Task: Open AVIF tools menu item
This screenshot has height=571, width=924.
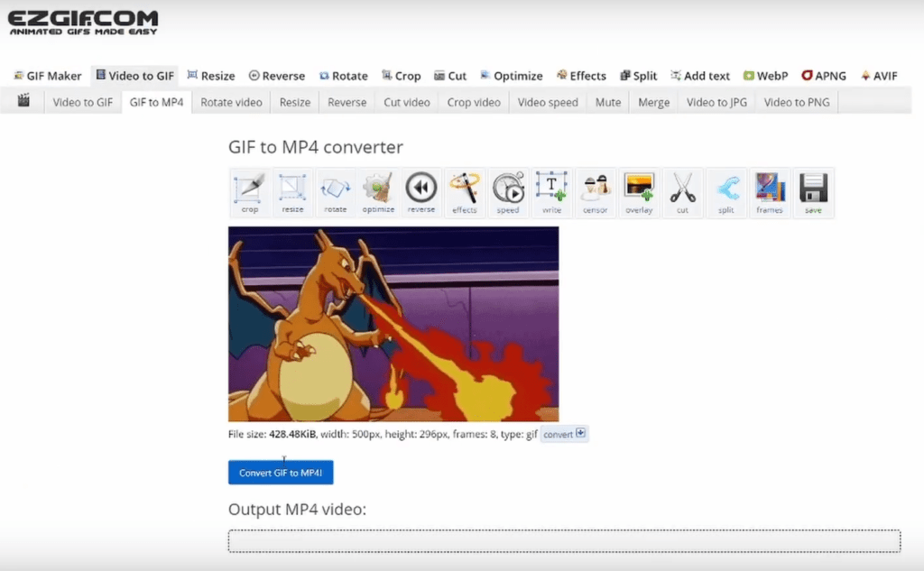Action: 879,76
